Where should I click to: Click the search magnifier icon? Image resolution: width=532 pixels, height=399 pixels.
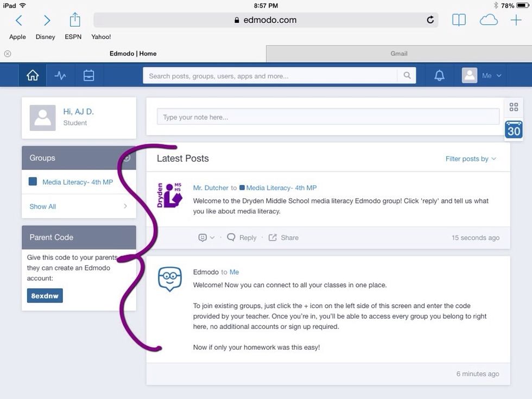pos(407,75)
